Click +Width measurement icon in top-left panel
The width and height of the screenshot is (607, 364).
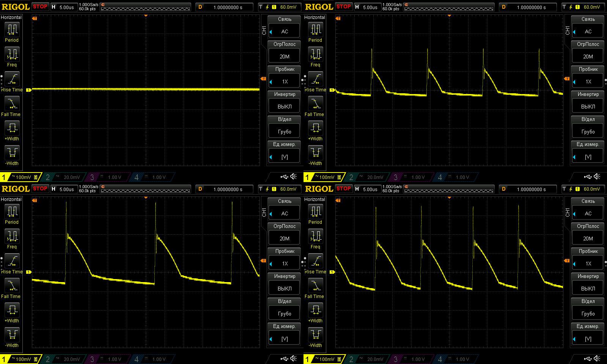tap(12, 128)
